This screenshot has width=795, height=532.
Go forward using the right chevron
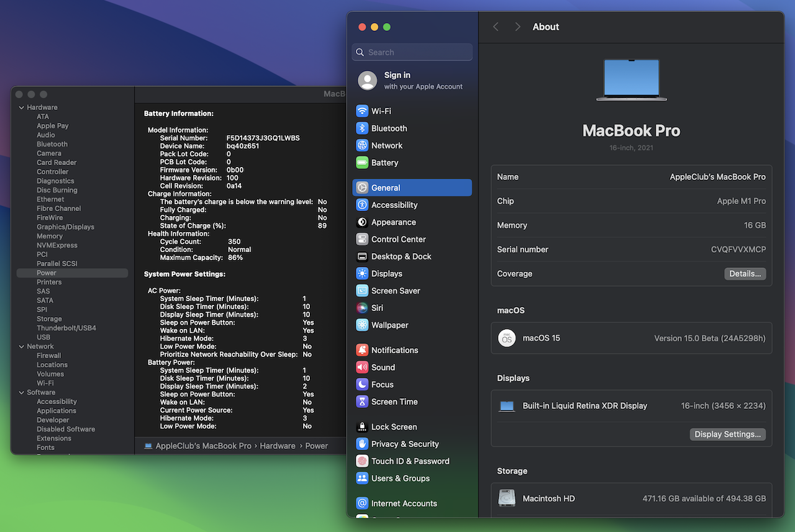click(x=517, y=27)
